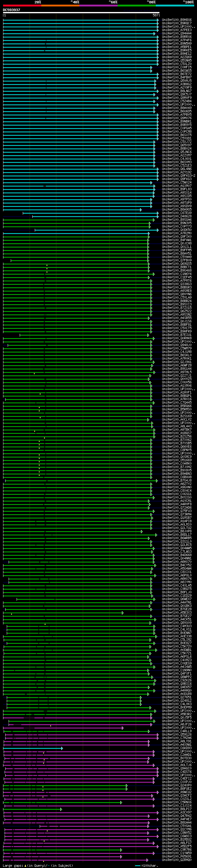Viewport: 197px width, 868px height.
Task: Click the UniRef100_B6SXT5 label
Action: (x=177, y=135)
